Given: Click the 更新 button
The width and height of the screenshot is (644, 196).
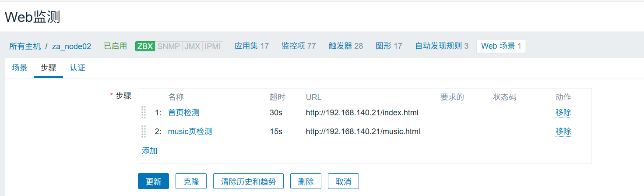Looking at the screenshot, I should pos(153,181).
